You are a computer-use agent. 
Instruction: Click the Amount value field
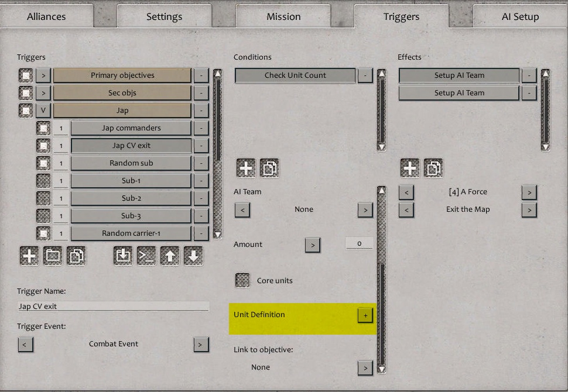[359, 243]
